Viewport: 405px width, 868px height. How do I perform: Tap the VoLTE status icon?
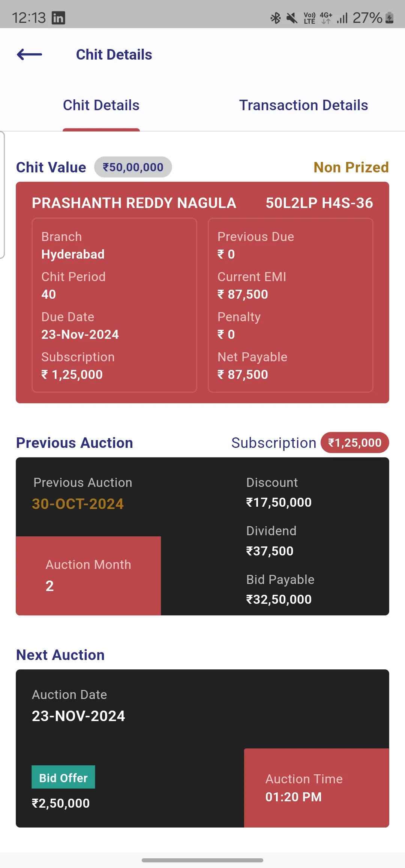point(309,18)
